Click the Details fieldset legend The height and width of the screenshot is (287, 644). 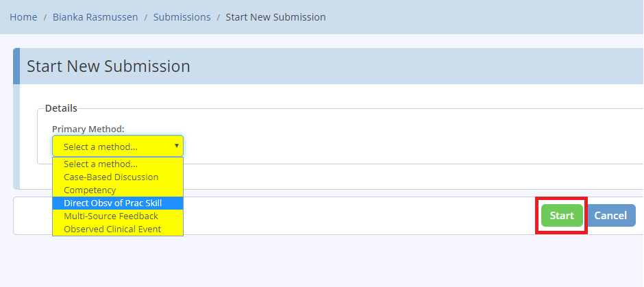pyautogui.click(x=61, y=108)
